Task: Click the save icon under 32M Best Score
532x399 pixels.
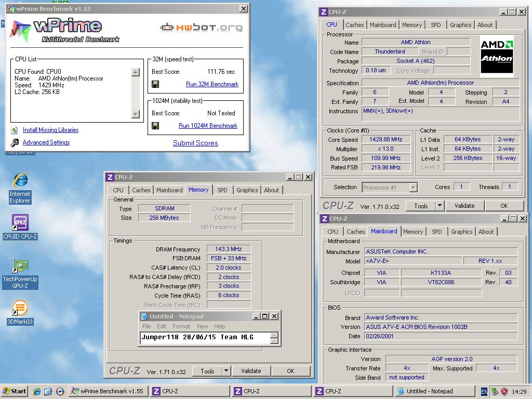Action: 155,84
